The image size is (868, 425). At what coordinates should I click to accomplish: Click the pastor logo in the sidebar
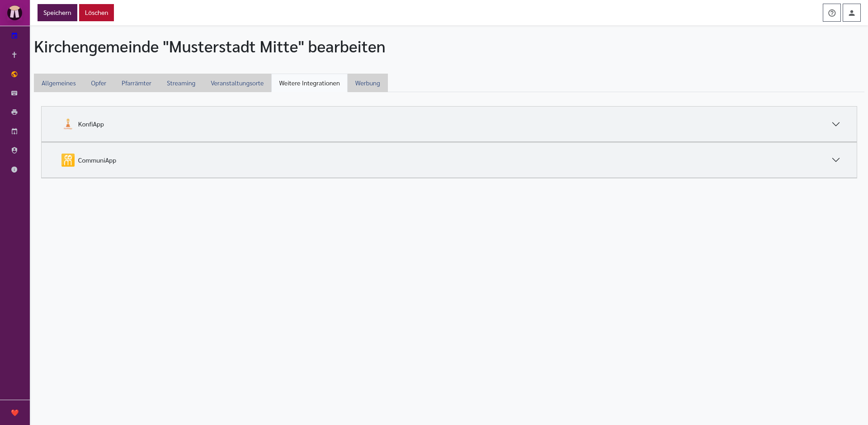(14, 13)
